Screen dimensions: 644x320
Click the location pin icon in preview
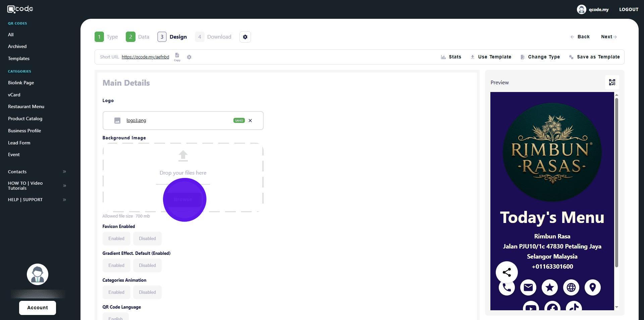[592, 287]
